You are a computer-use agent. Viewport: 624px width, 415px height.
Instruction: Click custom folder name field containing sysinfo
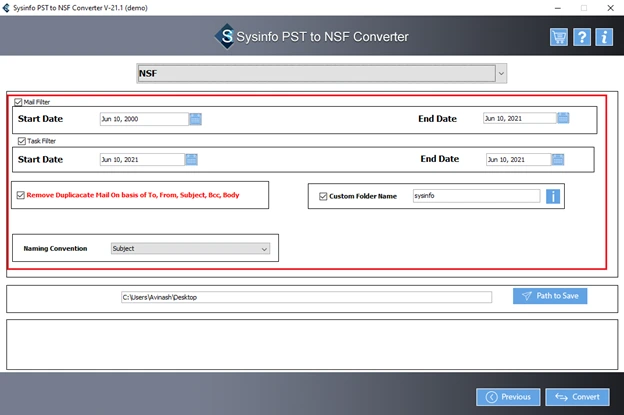[x=476, y=196]
